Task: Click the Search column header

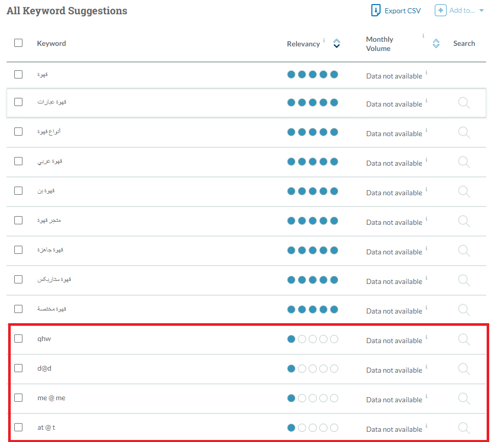Action: (464, 43)
